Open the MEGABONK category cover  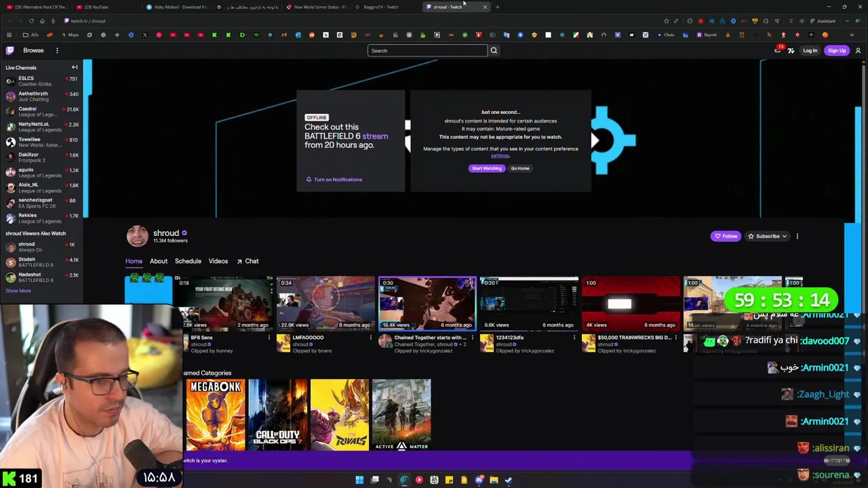point(216,415)
